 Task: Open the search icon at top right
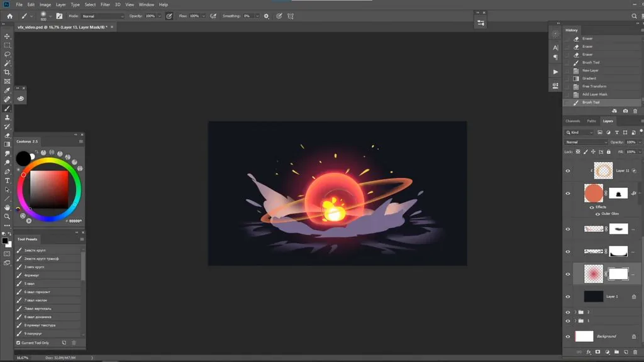(634, 16)
